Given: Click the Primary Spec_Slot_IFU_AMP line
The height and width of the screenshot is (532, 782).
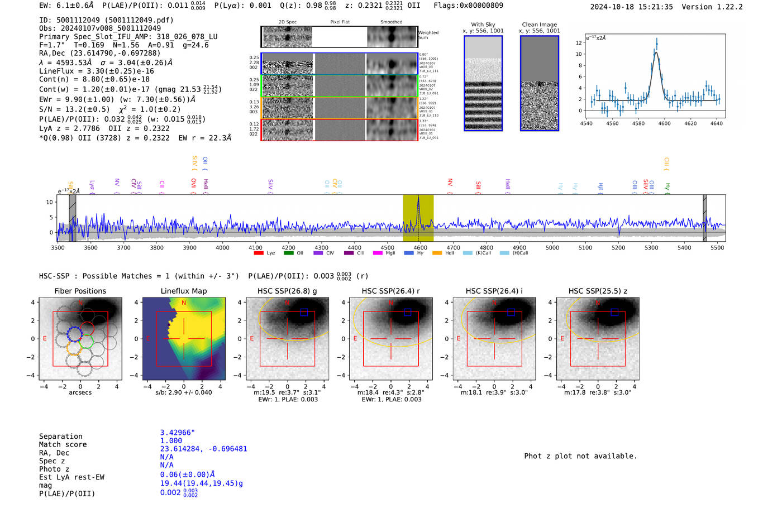Looking at the screenshot, I should click(x=128, y=36).
